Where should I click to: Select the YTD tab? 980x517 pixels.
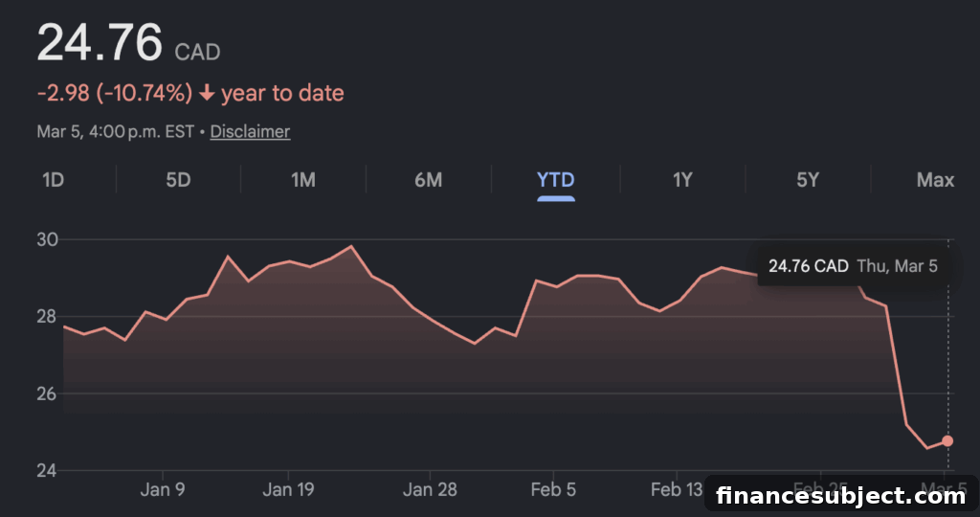[x=556, y=180]
